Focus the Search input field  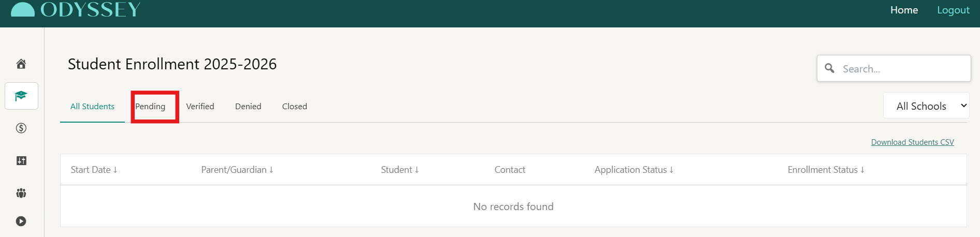[x=901, y=69]
